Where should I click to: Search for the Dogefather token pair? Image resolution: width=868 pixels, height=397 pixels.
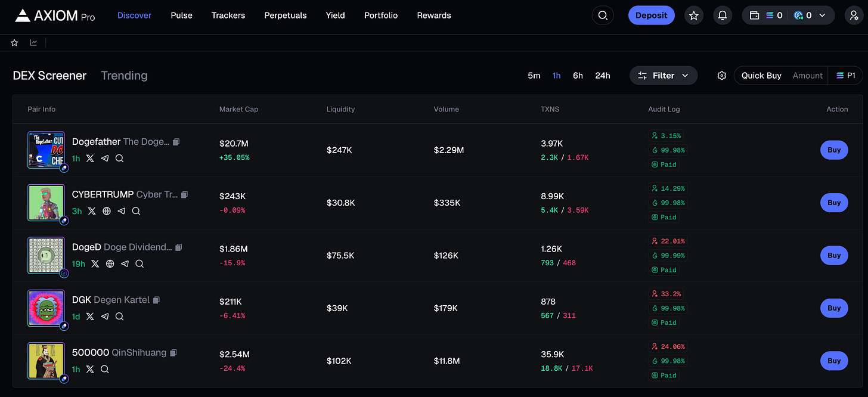[119, 159]
